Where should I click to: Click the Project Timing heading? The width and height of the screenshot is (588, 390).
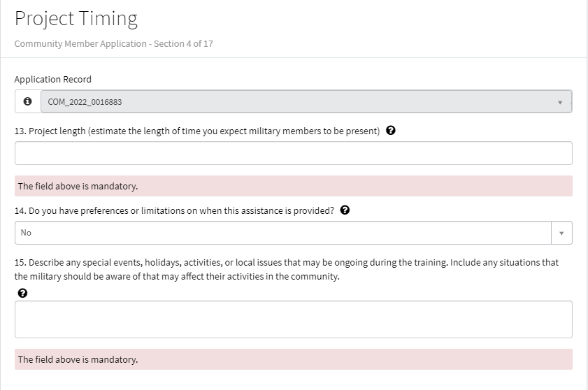[x=76, y=19]
